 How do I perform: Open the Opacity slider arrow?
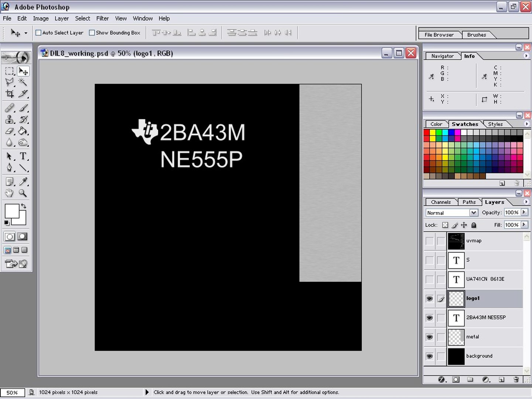[524, 212]
